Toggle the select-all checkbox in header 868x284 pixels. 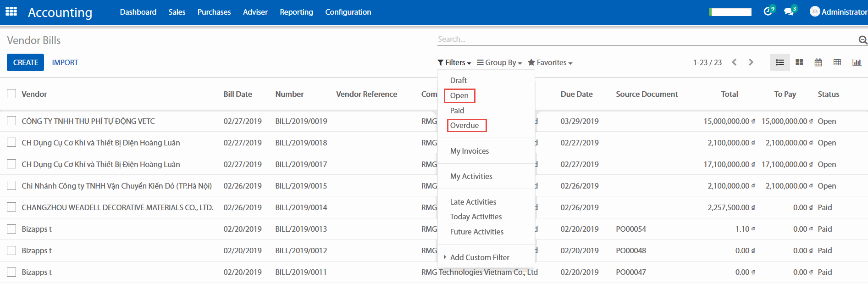point(11,94)
